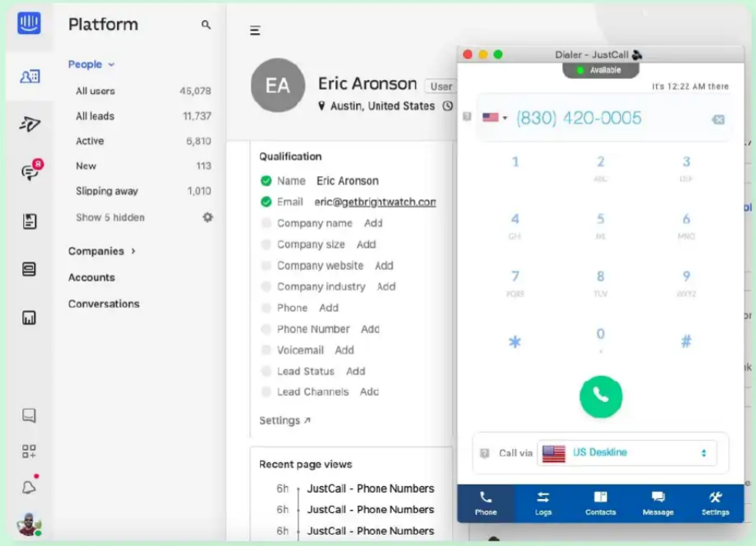The width and height of the screenshot is (756, 546).
Task: Click the eric@getbrightwatch.com email link
Action: pyautogui.click(x=375, y=202)
